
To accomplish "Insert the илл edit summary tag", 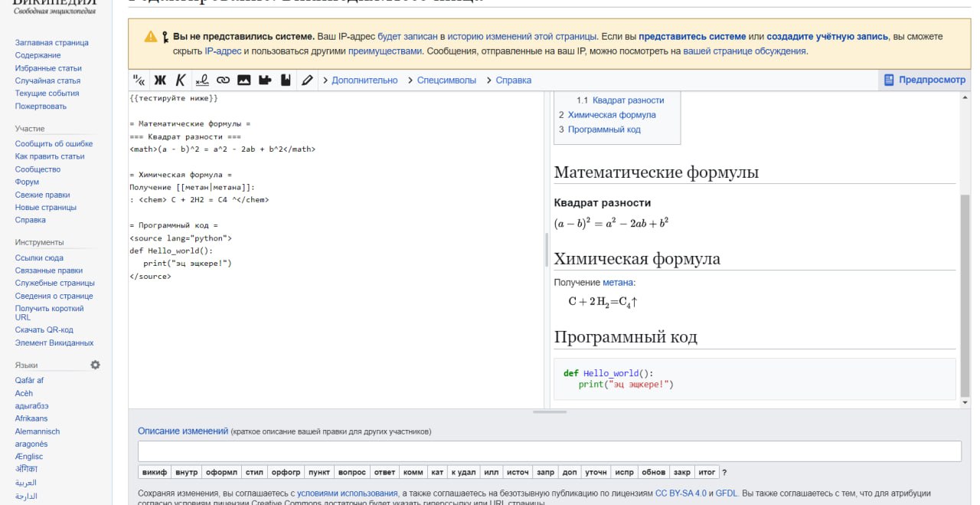I will click(492, 472).
